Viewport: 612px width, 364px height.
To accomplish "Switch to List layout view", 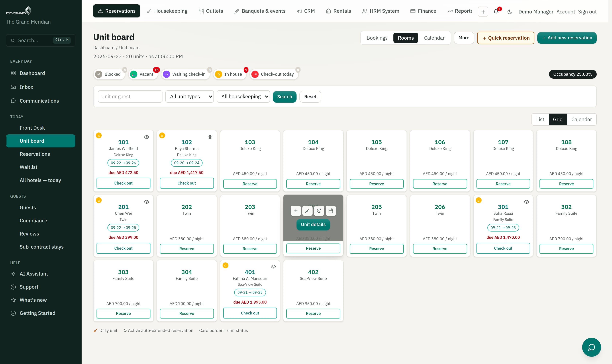I will (x=540, y=119).
